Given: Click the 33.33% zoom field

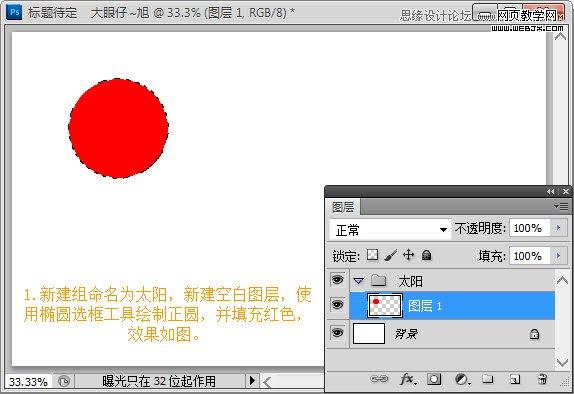Looking at the screenshot, I should pos(28,382).
